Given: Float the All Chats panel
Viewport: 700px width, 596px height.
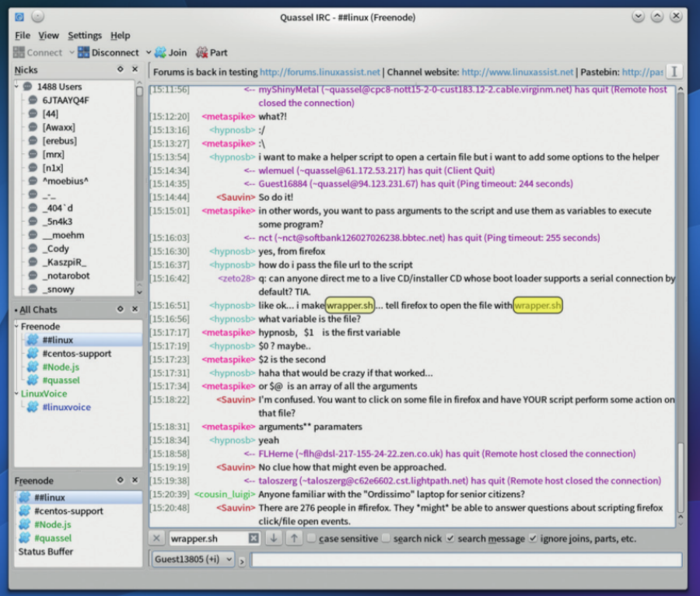Looking at the screenshot, I should [120, 309].
